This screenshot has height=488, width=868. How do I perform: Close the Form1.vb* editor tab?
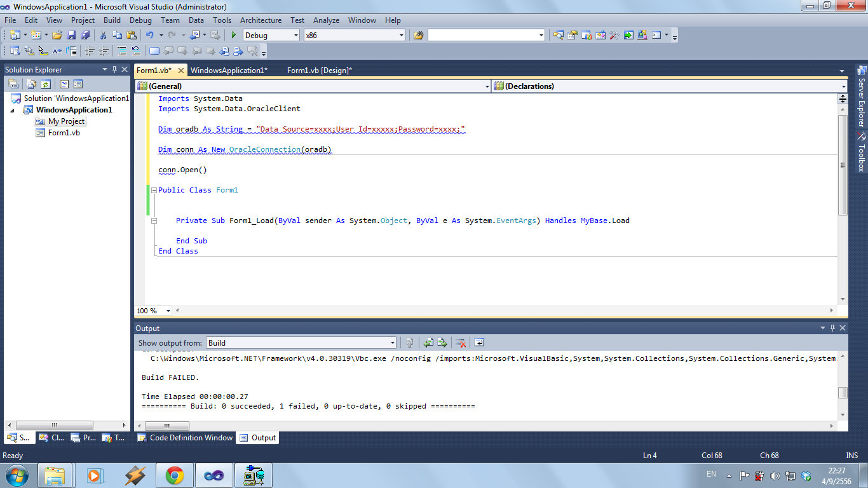[180, 71]
